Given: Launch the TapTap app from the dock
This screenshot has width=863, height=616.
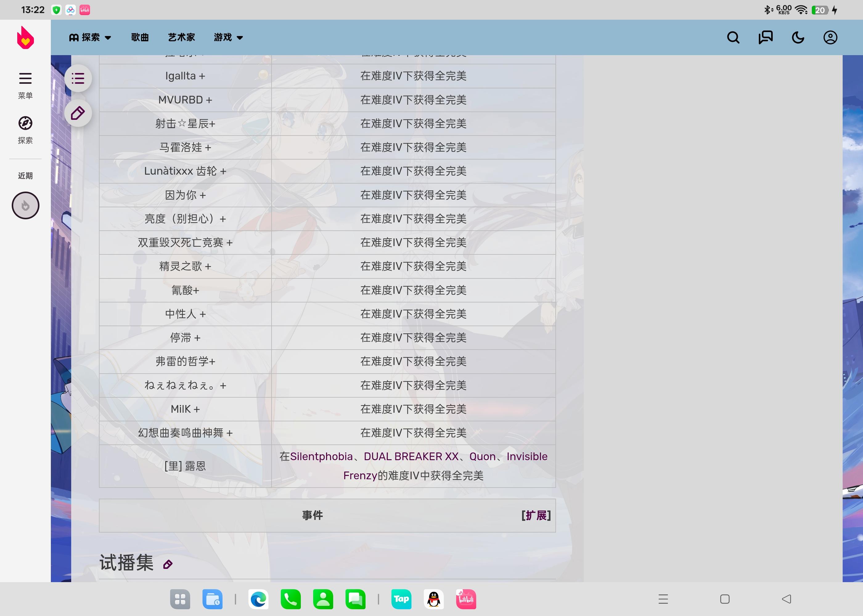Looking at the screenshot, I should click(401, 599).
